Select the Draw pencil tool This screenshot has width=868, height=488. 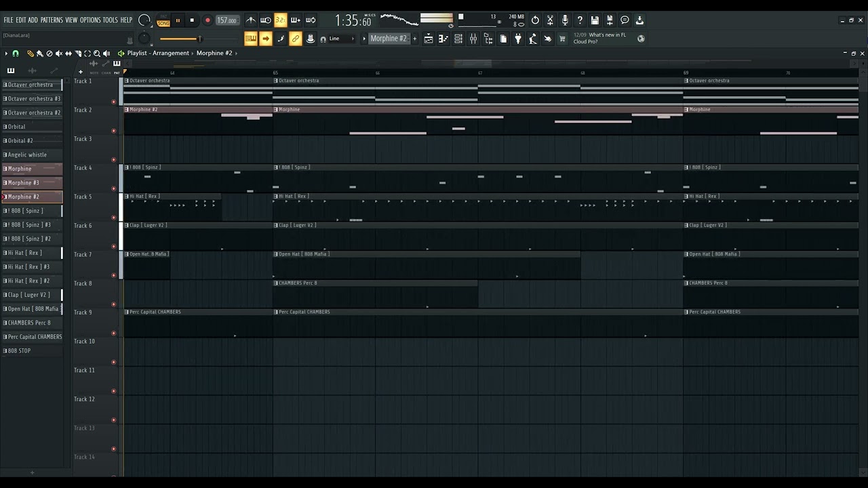(x=30, y=53)
